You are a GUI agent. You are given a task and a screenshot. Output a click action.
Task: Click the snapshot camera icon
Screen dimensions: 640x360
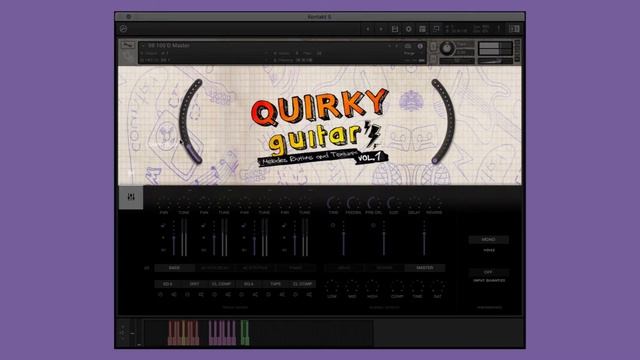point(408,46)
